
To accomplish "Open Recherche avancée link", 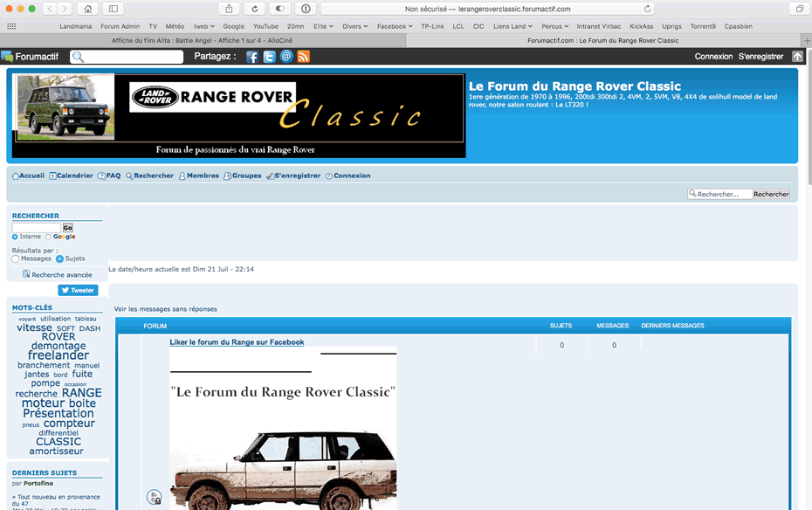I will (x=58, y=274).
